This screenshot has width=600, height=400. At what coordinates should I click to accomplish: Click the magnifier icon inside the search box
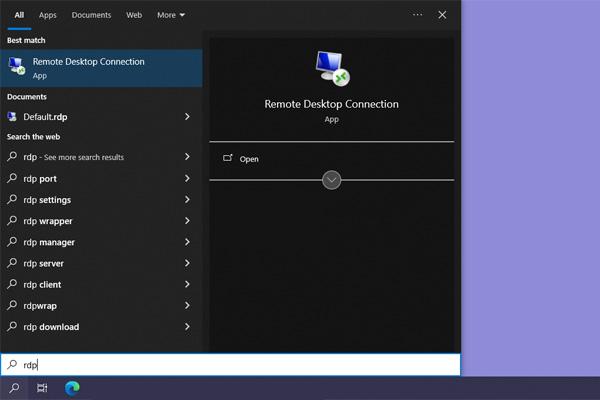(12, 364)
